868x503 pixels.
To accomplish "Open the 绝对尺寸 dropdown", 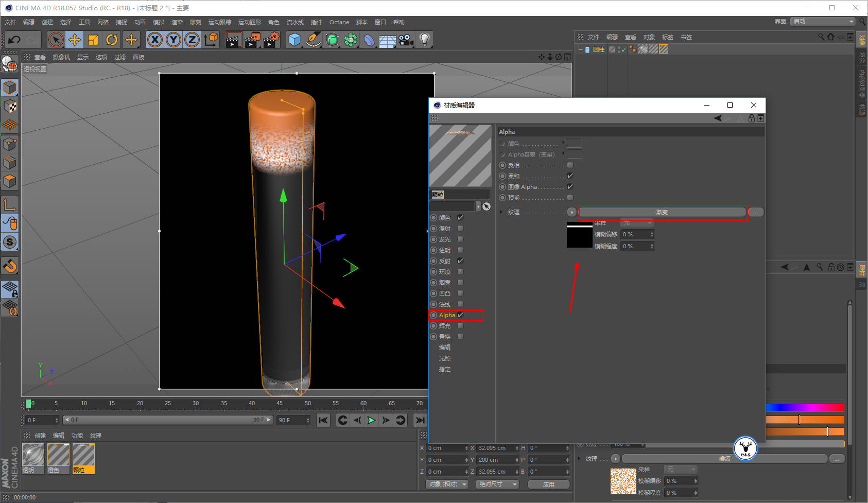I will [x=498, y=484].
